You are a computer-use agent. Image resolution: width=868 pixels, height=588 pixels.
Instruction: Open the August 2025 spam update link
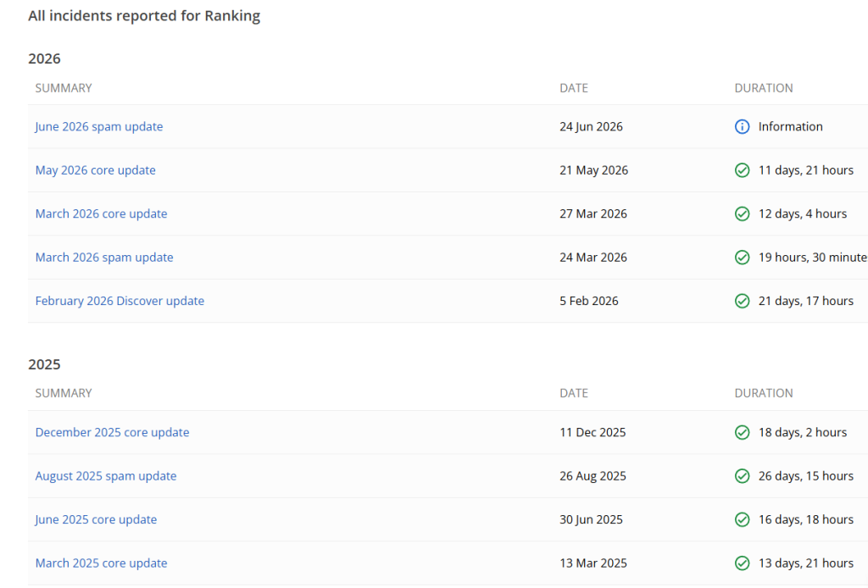point(106,476)
